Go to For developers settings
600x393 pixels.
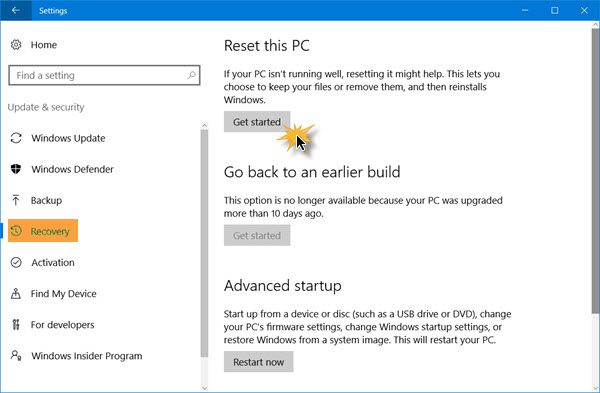pyautogui.click(x=62, y=325)
